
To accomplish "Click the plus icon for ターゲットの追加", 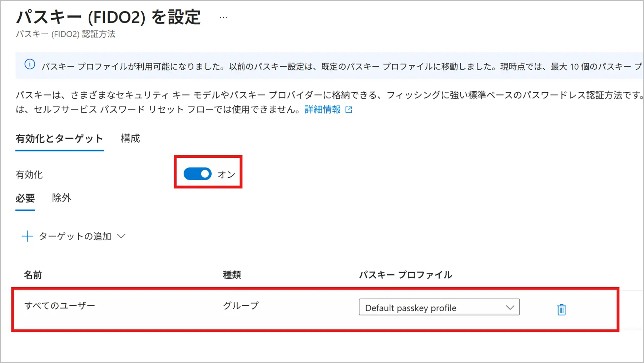I will coord(27,236).
